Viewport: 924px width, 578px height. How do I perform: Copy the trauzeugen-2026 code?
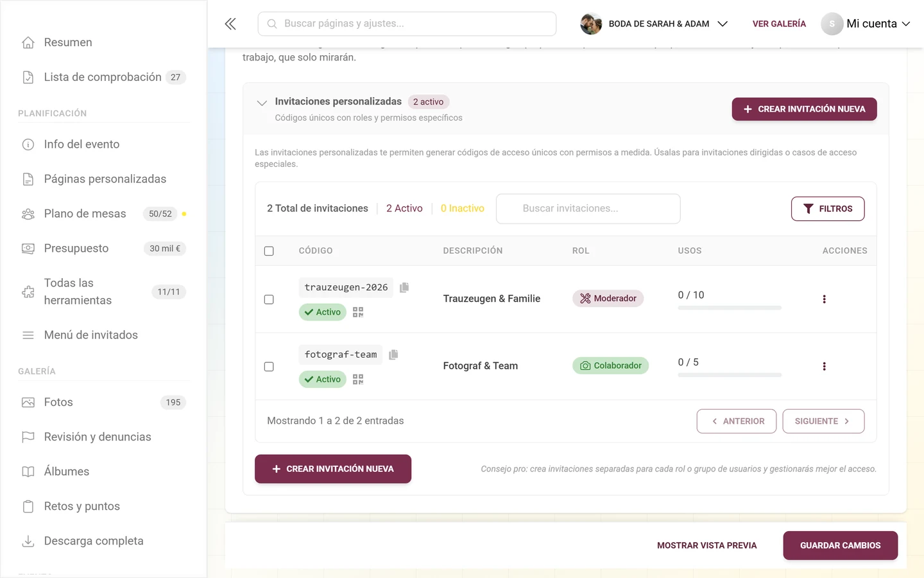[x=404, y=287]
